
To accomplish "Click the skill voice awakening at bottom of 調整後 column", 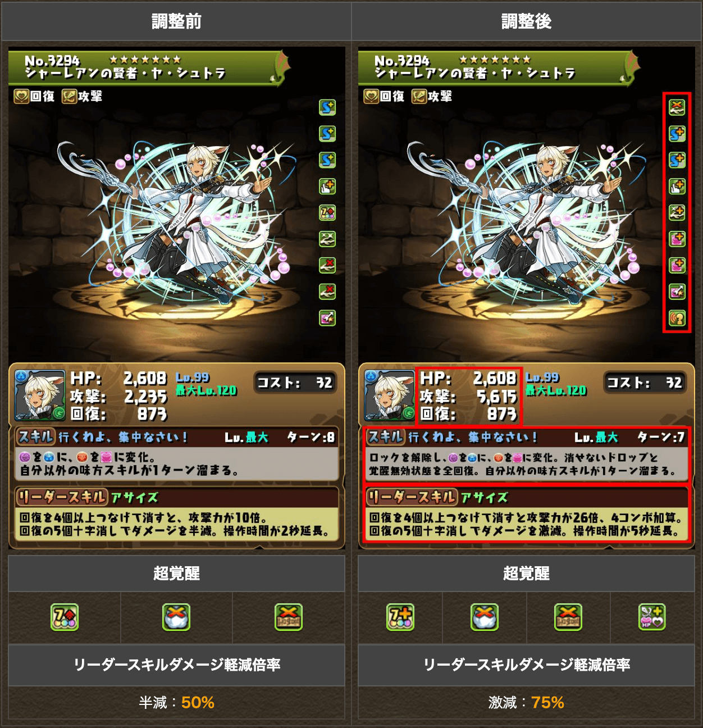I will (677, 319).
